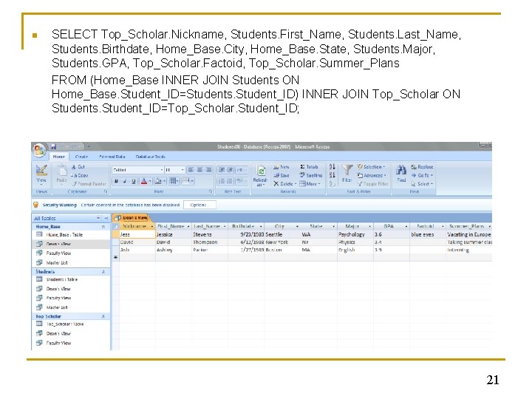532x399 pixels.
Task: Click the Increase Indent icon in Rich Text
Action: pyautogui.click(x=230, y=170)
